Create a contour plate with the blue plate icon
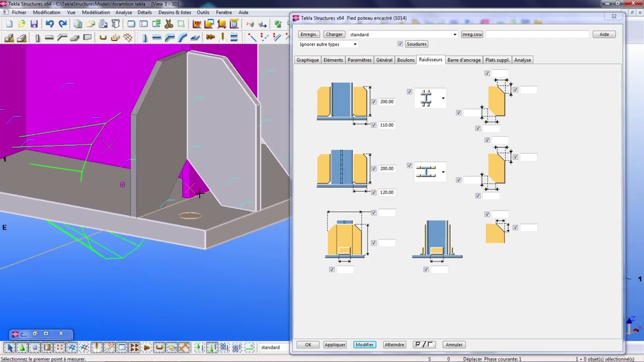Viewport: 644px width, 362px height. [x=195, y=37]
